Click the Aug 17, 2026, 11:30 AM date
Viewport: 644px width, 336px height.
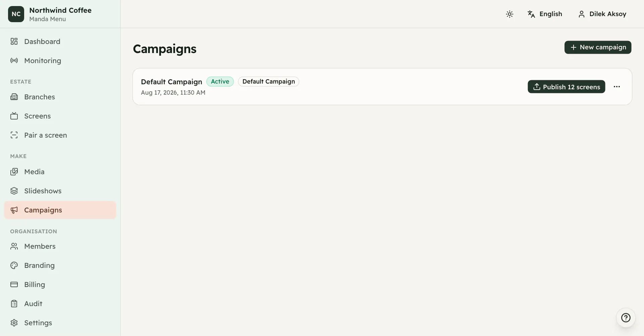click(173, 93)
